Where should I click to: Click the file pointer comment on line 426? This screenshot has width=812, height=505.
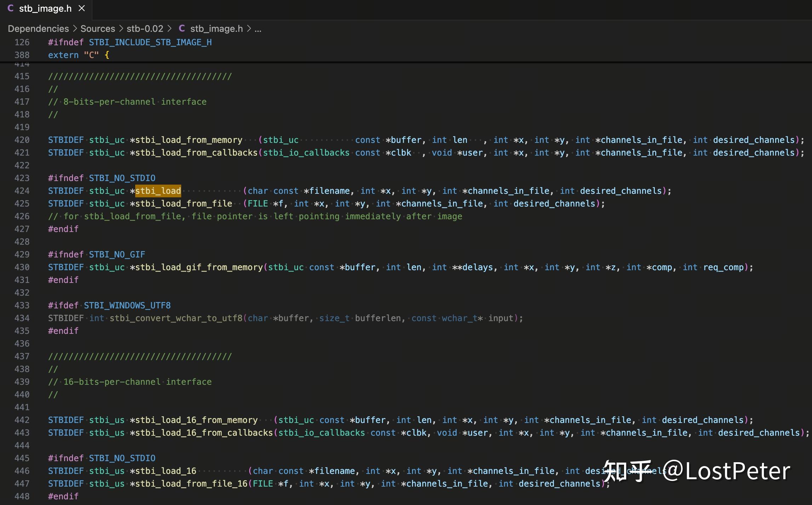[x=255, y=216]
